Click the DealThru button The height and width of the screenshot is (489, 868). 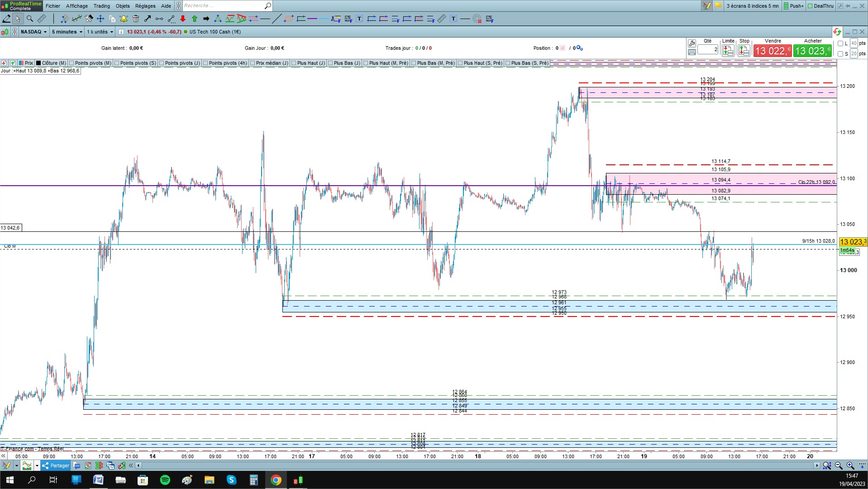820,6
